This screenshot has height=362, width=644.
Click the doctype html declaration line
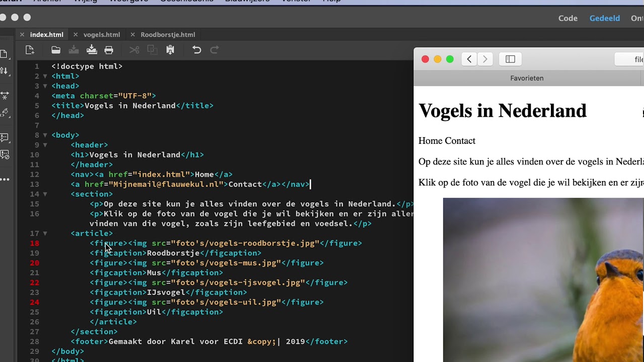pos(87,66)
